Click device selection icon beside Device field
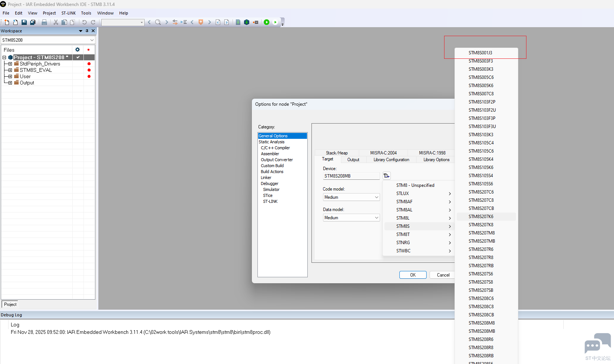 [386, 176]
